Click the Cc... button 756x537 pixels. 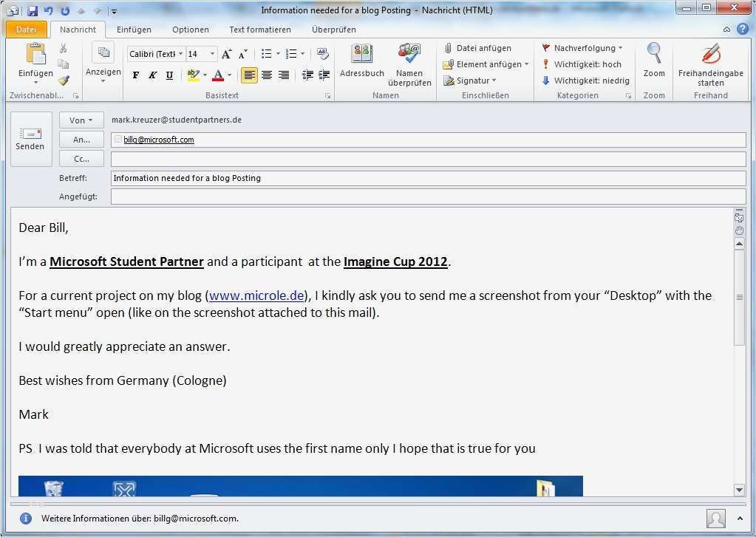tap(81, 159)
